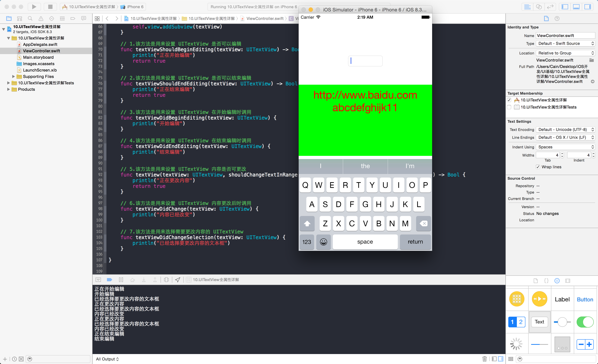This screenshot has width=598, height=364.
Task: Open the Text Encoding dropdown
Action: 565,130
